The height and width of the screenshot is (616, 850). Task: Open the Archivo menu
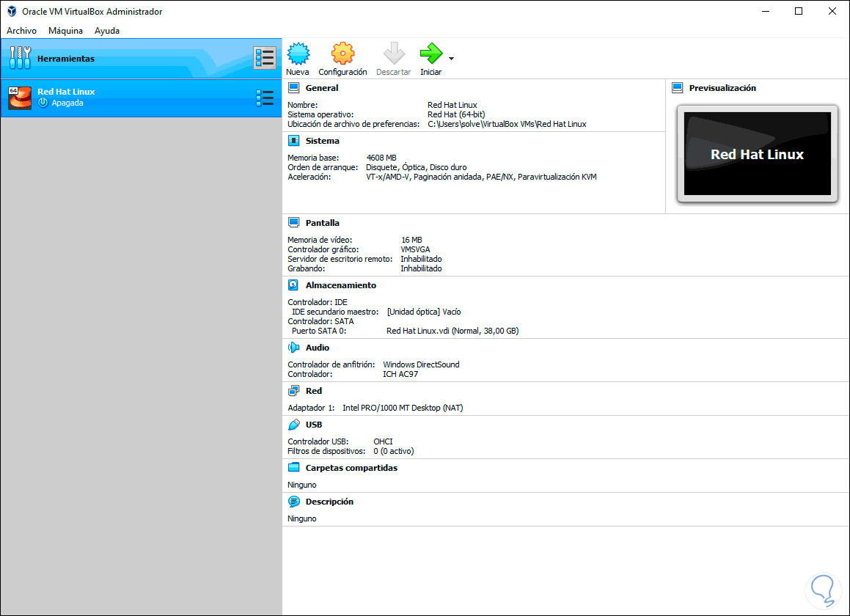(22, 31)
